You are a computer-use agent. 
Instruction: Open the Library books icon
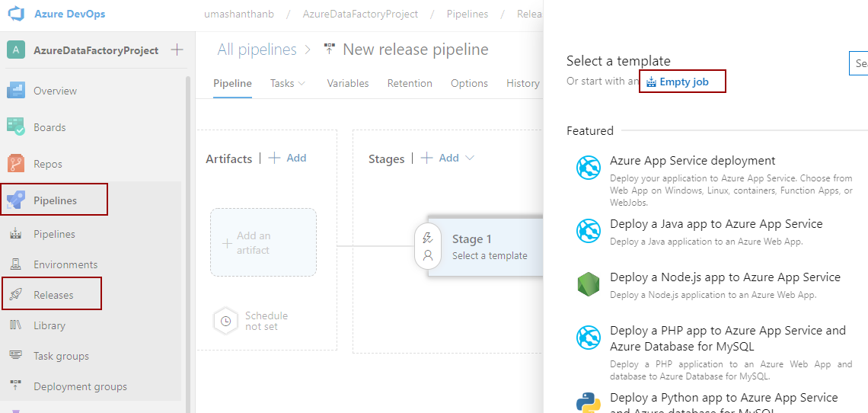pos(15,325)
